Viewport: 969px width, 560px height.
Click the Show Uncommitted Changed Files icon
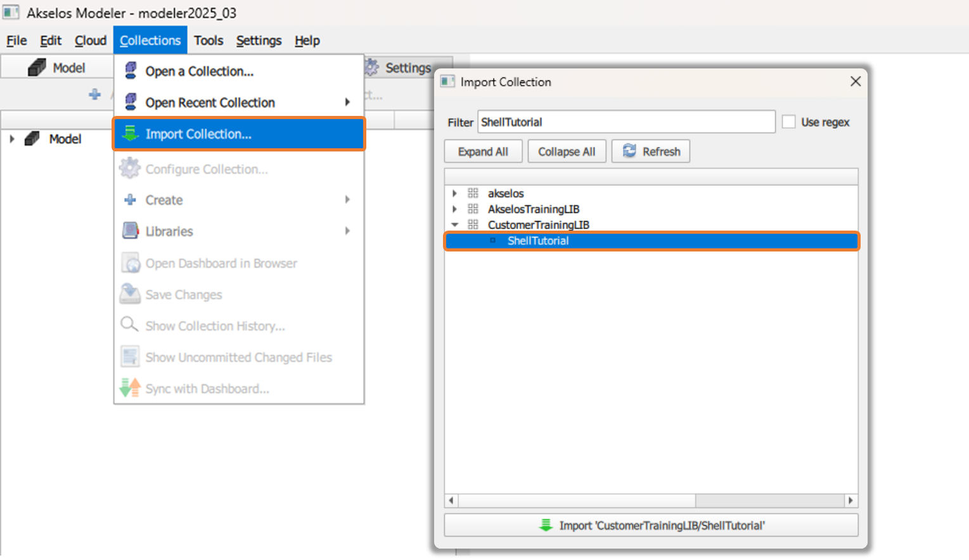(x=130, y=357)
